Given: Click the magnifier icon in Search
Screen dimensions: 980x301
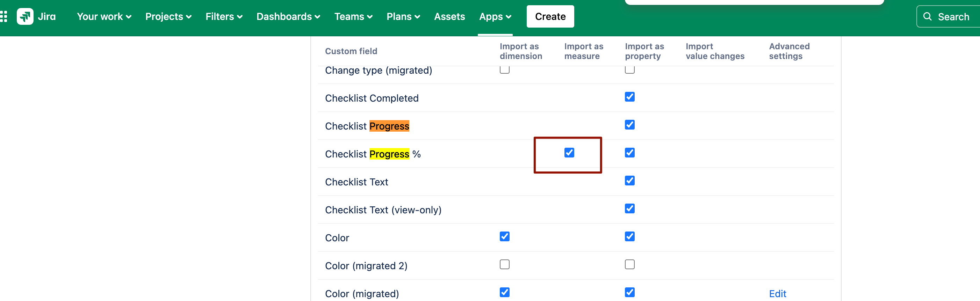Looking at the screenshot, I should coord(928,16).
